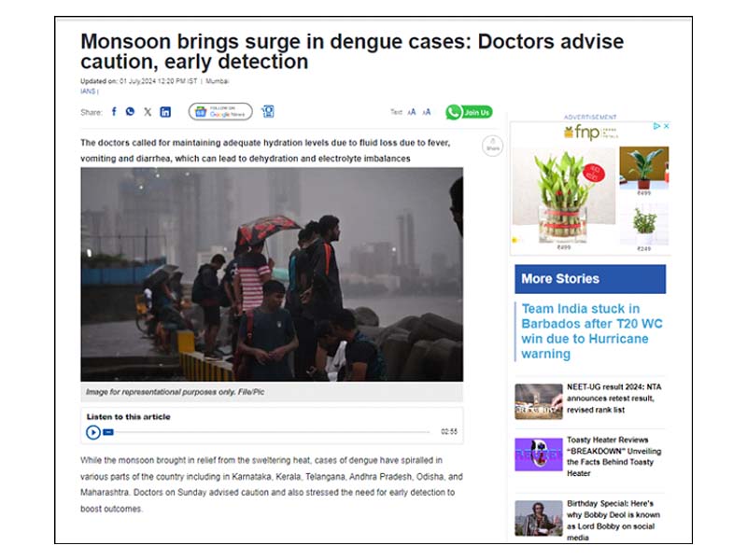
Task: Click the audio progress bar track
Action: [x=273, y=432]
